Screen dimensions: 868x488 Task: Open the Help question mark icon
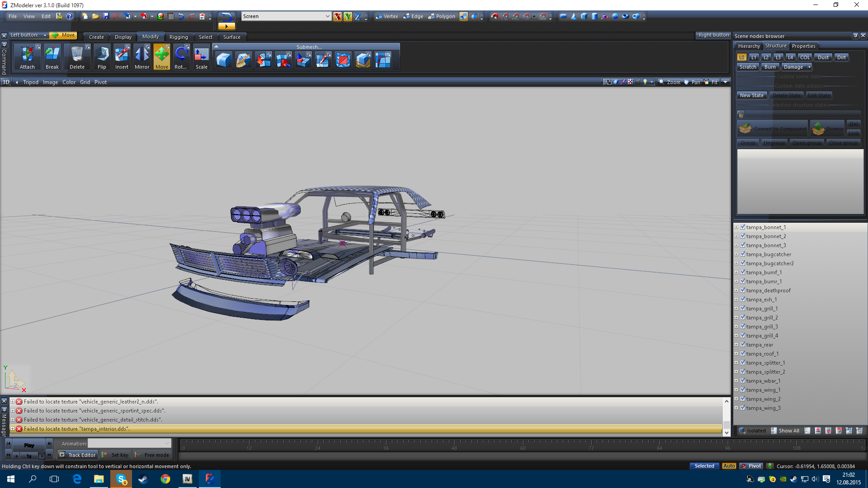click(70, 16)
